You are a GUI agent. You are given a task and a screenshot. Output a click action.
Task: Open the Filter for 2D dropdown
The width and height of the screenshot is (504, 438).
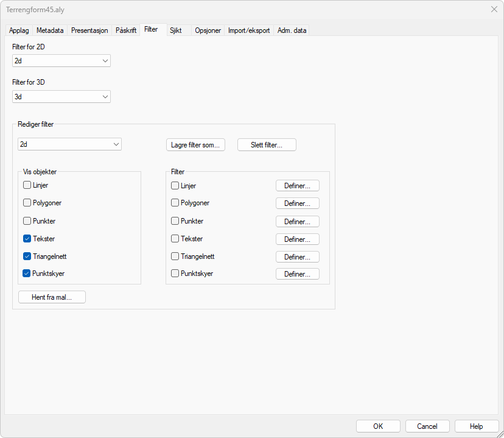[61, 61]
